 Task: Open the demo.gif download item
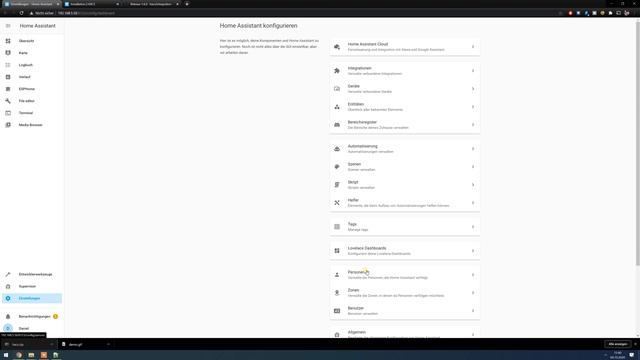[x=85, y=344]
